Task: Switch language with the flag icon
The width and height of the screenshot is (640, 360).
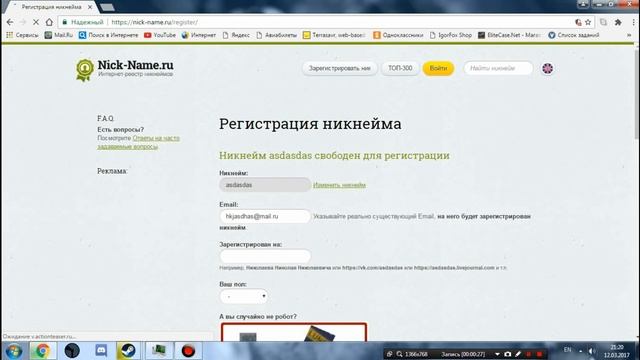Action: (x=547, y=69)
